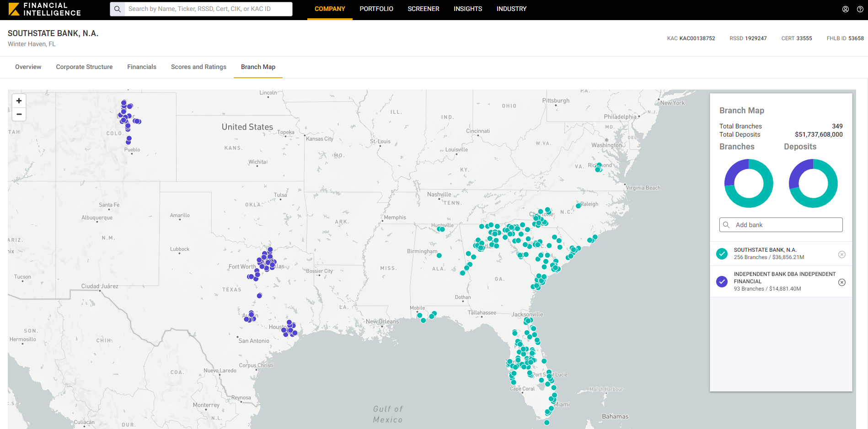This screenshot has height=429, width=868.
Task: Click the Winter Haven, FL location text
Action: (32, 44)
